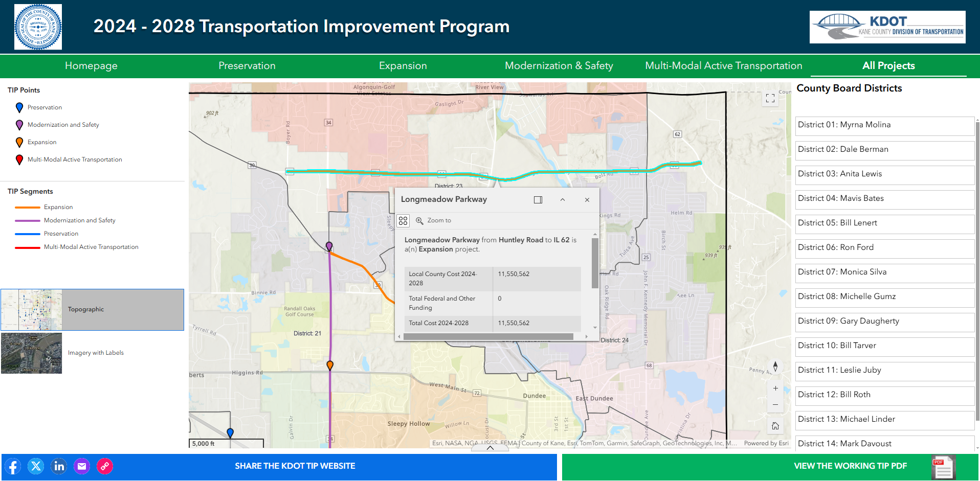The height and width of the screenshot is (481, 980).
Task: Open the Modernization & Safety tab
Action: coord(559,65)
